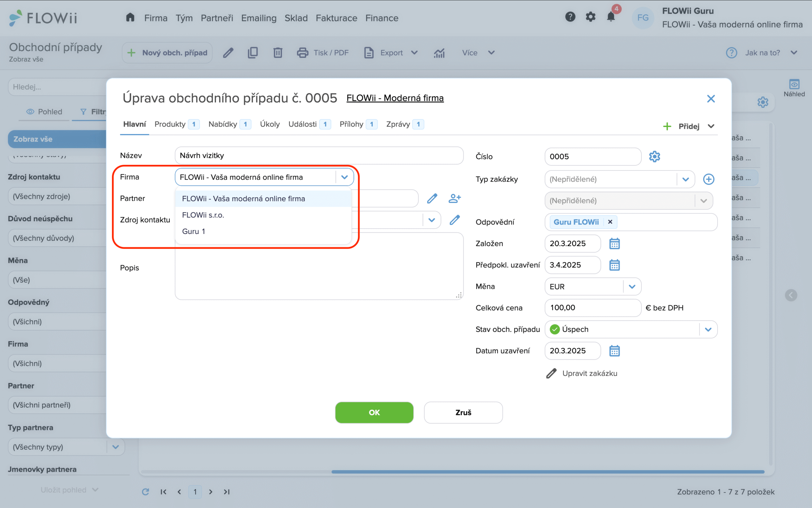The height and width of the screenshot is (508, 812).
Task: Open Jak na to? help link
Action: (762, 53)
